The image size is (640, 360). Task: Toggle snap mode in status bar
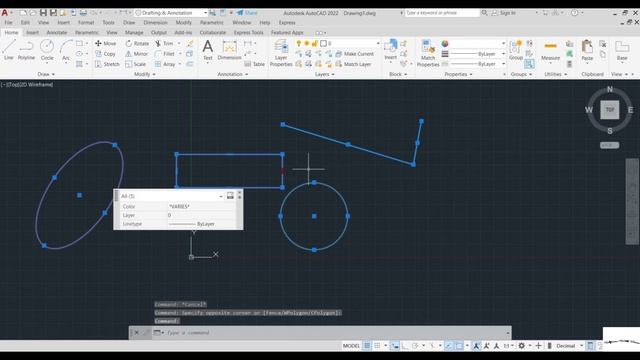point(378,346)
